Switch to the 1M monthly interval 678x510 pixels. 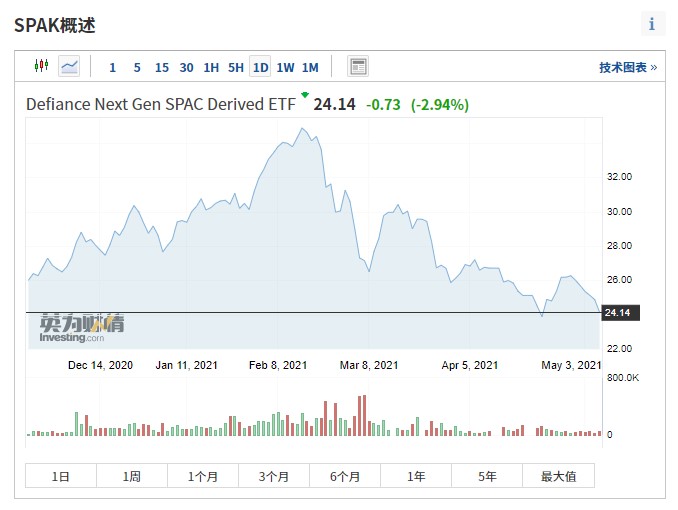[x=310, y=67]
